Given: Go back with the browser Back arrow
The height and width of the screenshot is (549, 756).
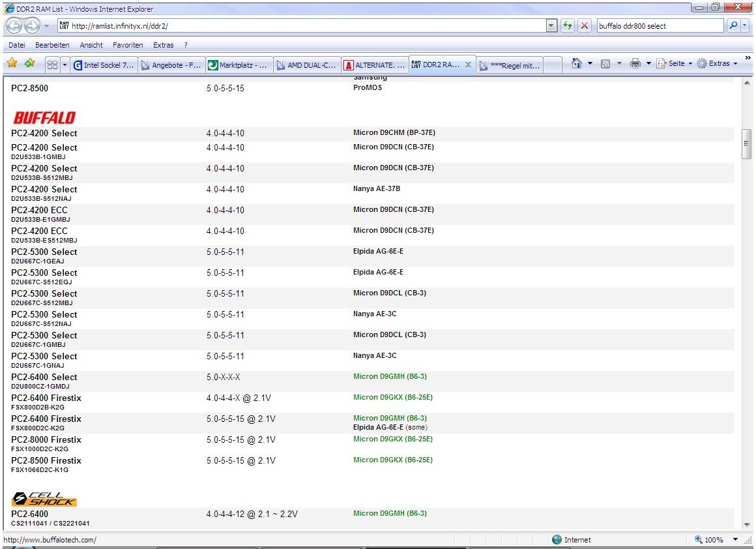Looking at the screenshot, I should 14,25.
